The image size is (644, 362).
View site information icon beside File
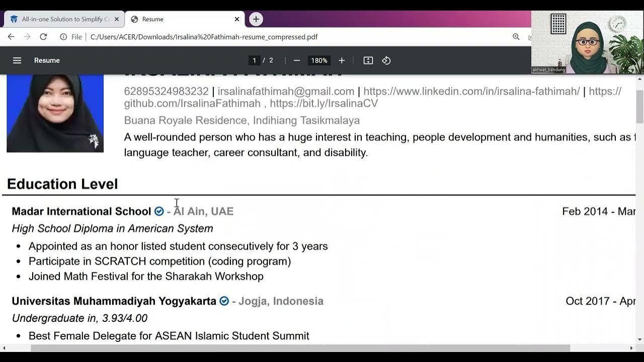63,37
